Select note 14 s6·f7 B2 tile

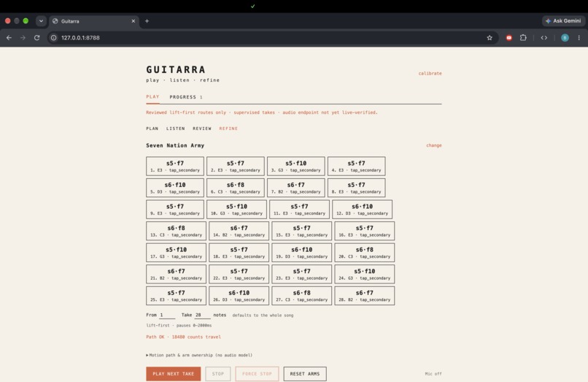point(239,231)
